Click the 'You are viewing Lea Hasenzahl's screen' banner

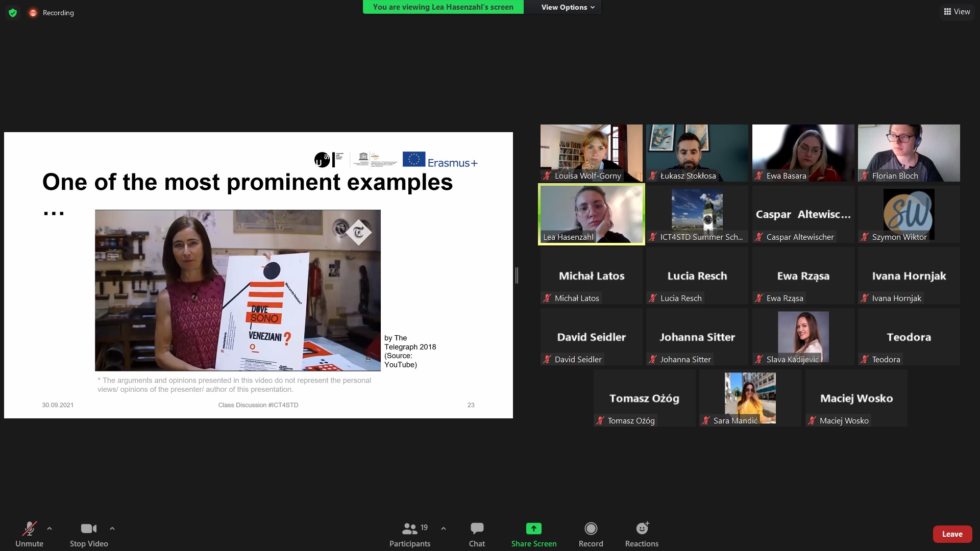[443, 7]
